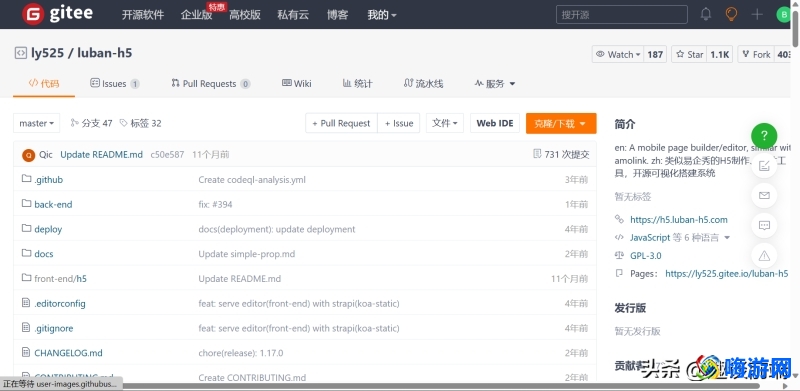Click commit hash c50e587

click(x=167, y=155)
